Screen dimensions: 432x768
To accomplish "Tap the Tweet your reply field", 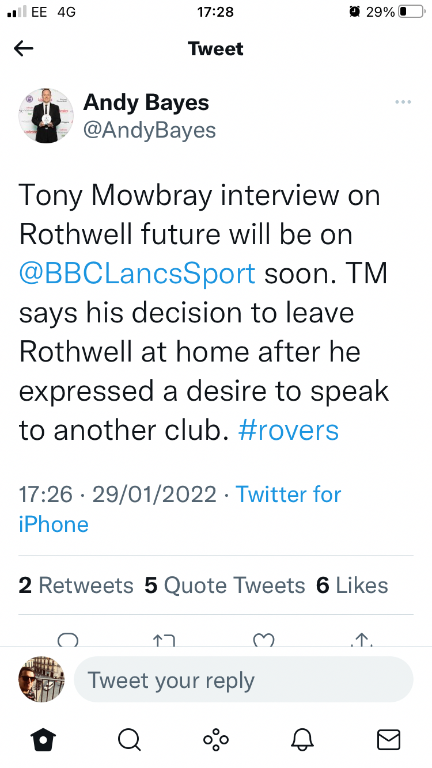I will (243, 680).
